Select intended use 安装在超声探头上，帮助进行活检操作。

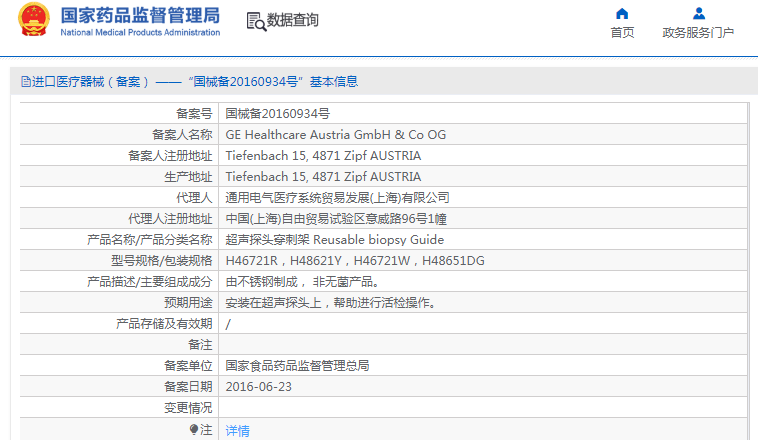[x=331, y=303]
